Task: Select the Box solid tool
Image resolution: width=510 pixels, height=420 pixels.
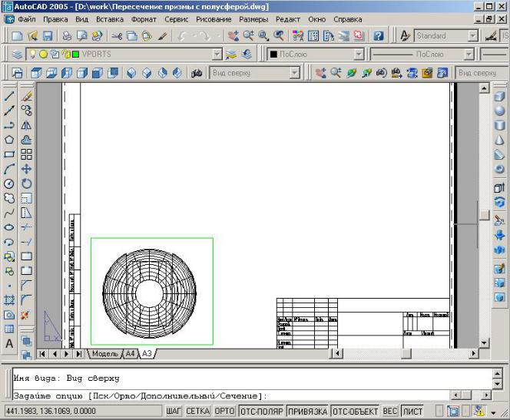Action: [499, 97]
